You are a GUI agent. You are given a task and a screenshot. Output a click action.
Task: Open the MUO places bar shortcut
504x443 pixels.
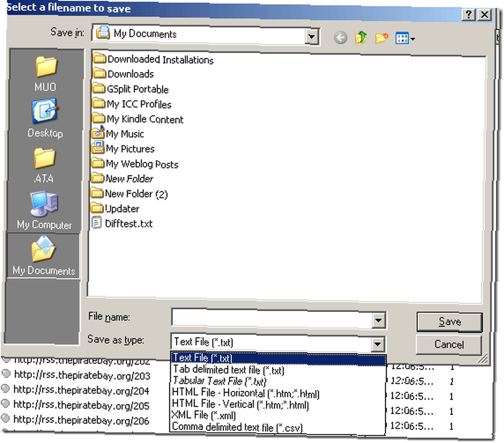tap(45, 74)
